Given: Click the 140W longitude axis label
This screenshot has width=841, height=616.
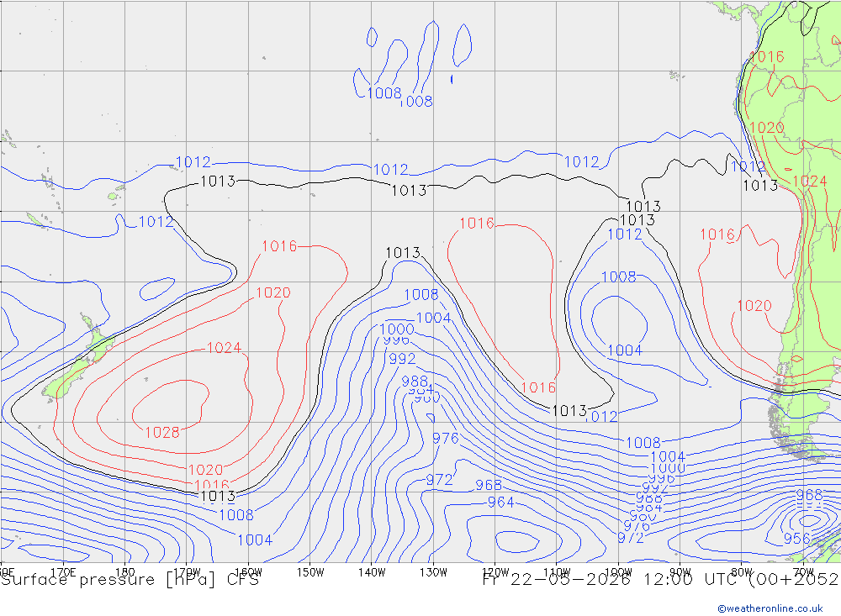Looking at the screenshot, I should [x=372, y=572].
